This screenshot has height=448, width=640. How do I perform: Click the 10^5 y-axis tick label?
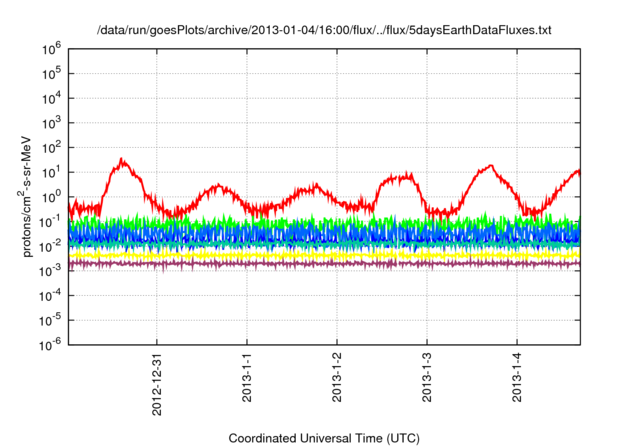pos(51,74)
